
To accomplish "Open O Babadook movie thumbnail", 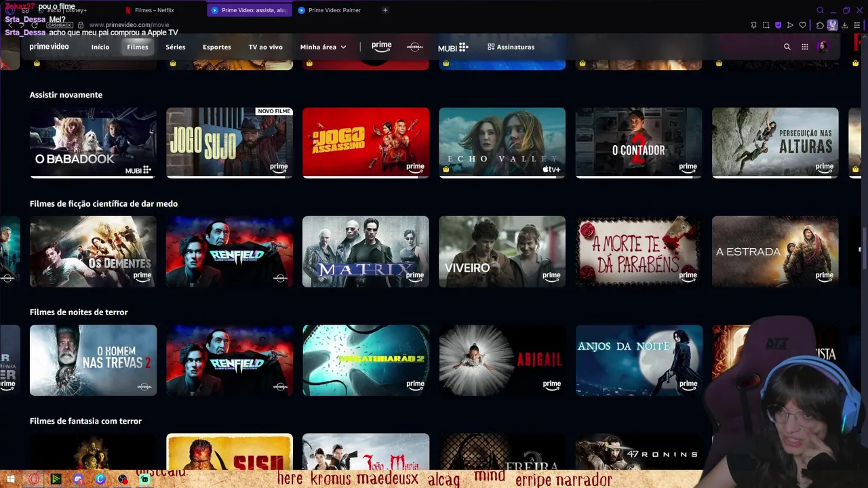I will pyautogui.click(x=93, y=143).
